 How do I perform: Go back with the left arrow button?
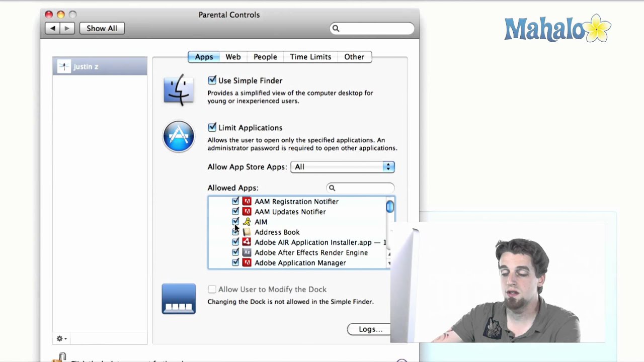(x=53, y=28)
